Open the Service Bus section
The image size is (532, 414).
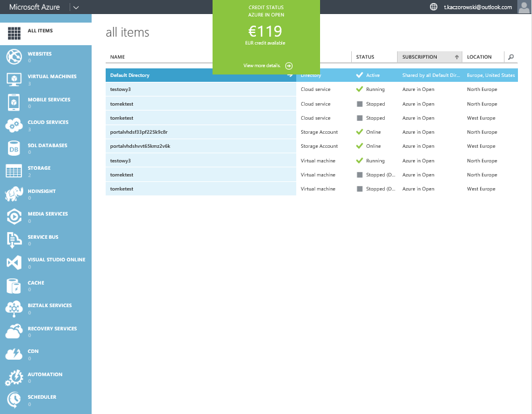coord(46,240)
